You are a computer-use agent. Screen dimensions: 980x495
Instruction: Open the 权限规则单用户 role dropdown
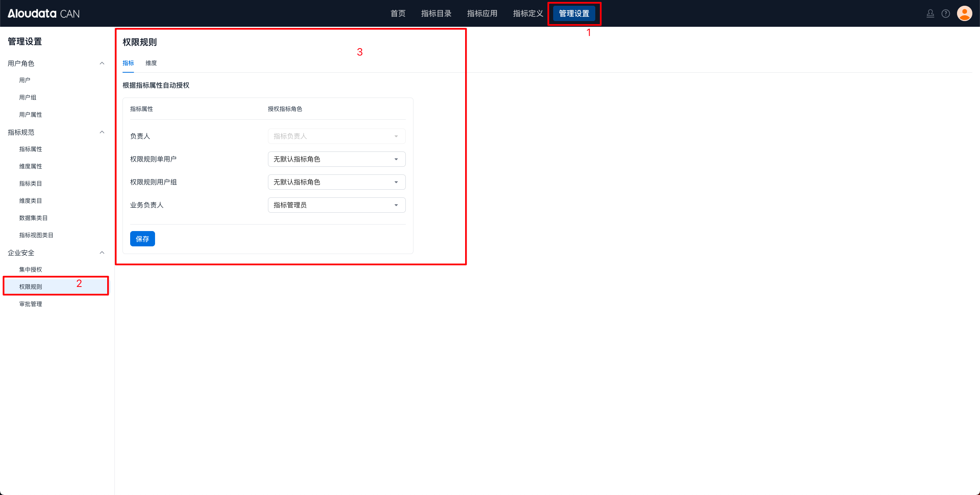336,159
